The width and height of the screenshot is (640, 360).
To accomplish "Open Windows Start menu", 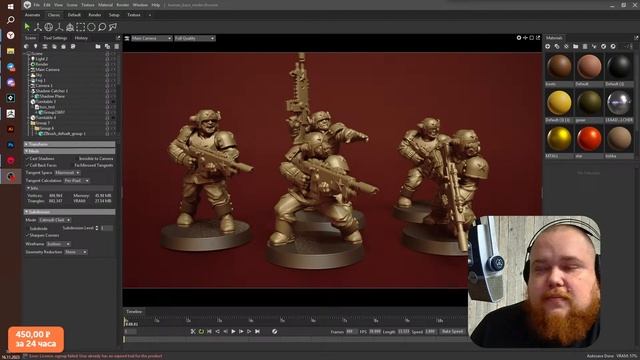I will [x=11, y=6].
